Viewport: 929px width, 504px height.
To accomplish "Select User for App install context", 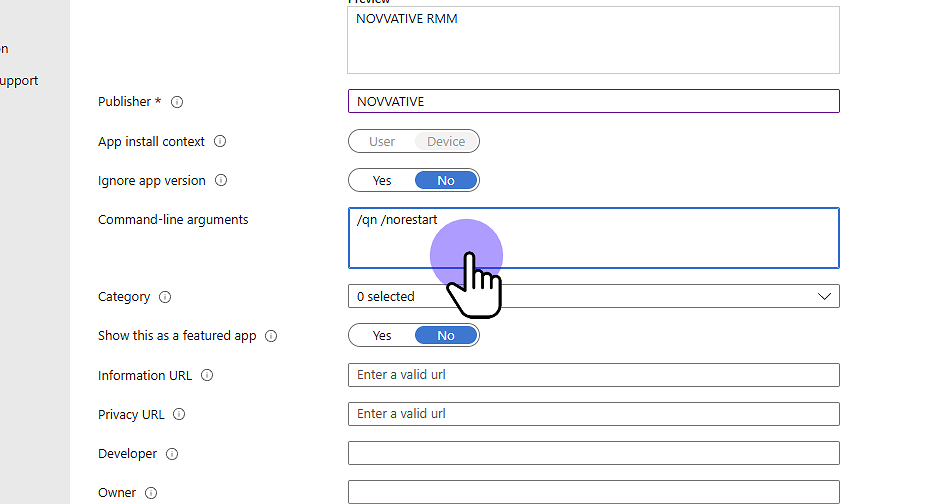I will pyautogui.click(x=382, y=142).
